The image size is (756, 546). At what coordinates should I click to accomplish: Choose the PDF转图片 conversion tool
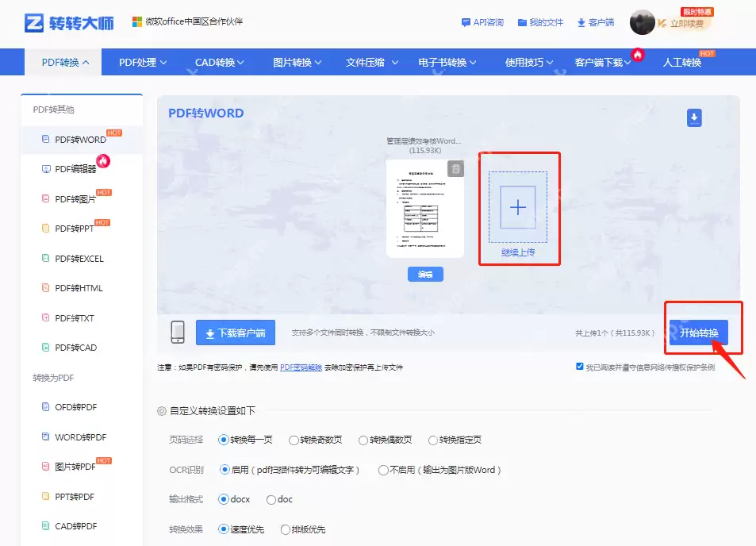pos(74,198)
